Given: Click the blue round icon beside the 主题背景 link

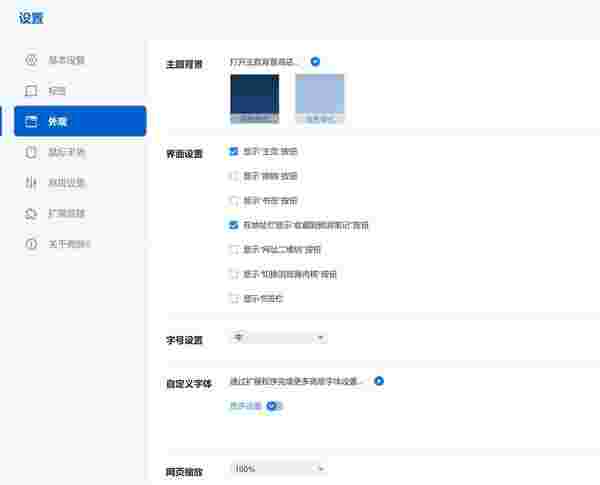Looking at the screenshot, I should point(315,61).
